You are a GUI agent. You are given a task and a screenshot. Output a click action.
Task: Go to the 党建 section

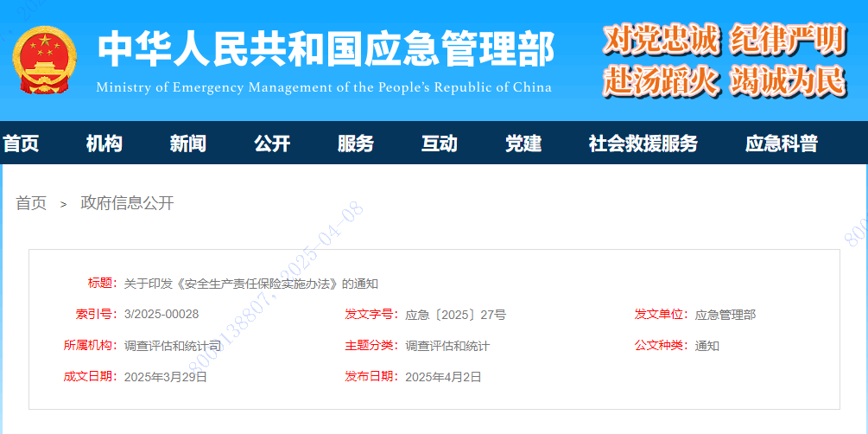pyautogui.click(x=523, y=144)
